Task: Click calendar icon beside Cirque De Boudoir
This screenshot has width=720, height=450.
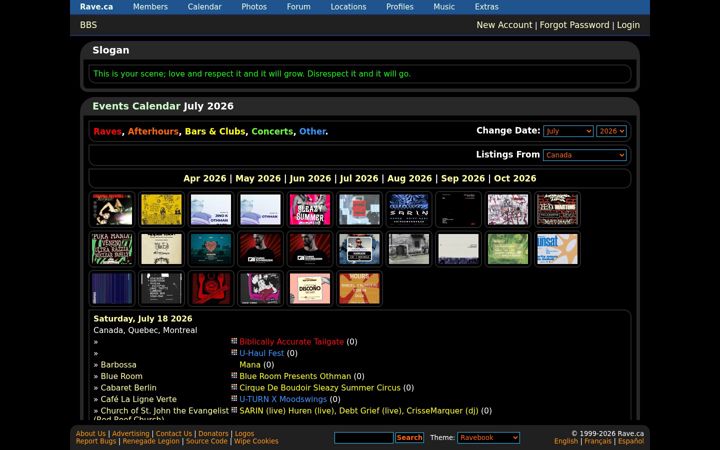Action: click(234, 387)
